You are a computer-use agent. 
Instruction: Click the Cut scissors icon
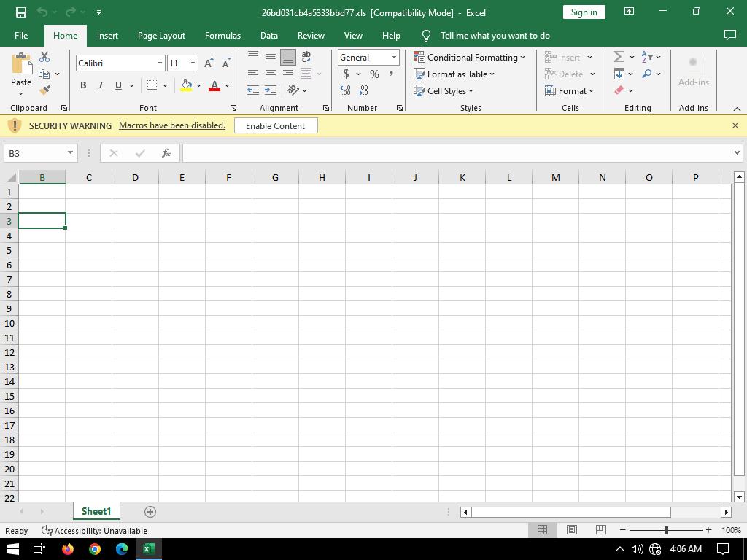point(44,57)
